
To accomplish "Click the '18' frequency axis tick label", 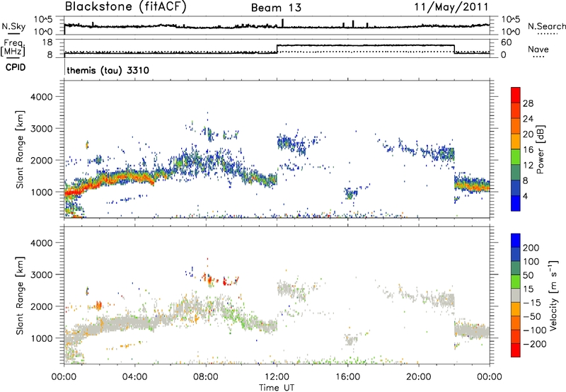I will pos(47,42).
